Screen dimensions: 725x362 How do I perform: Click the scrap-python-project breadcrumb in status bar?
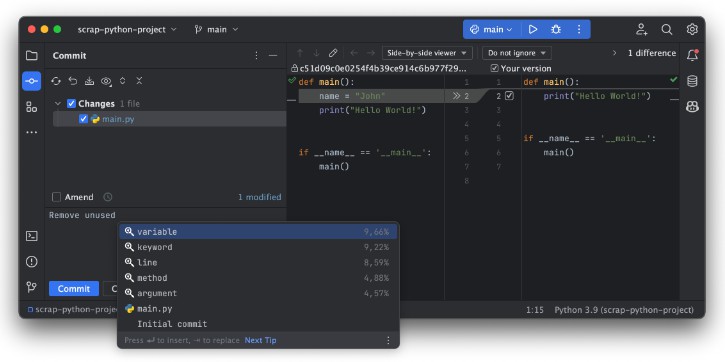72,310
